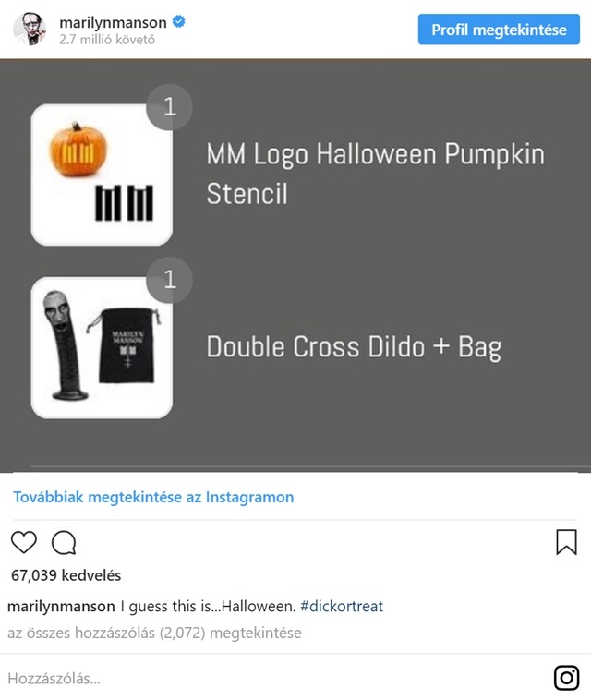Click the 67,039 kedvelés likes count
The width and height of the screenshot is (591, 700).
[x=66, y=575]
